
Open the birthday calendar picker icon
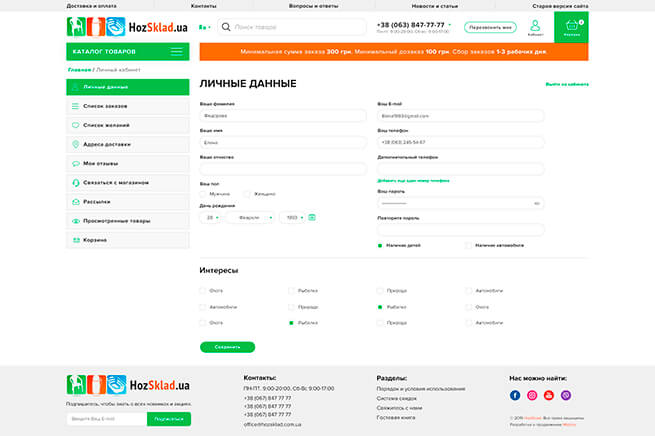pos(312,217)
